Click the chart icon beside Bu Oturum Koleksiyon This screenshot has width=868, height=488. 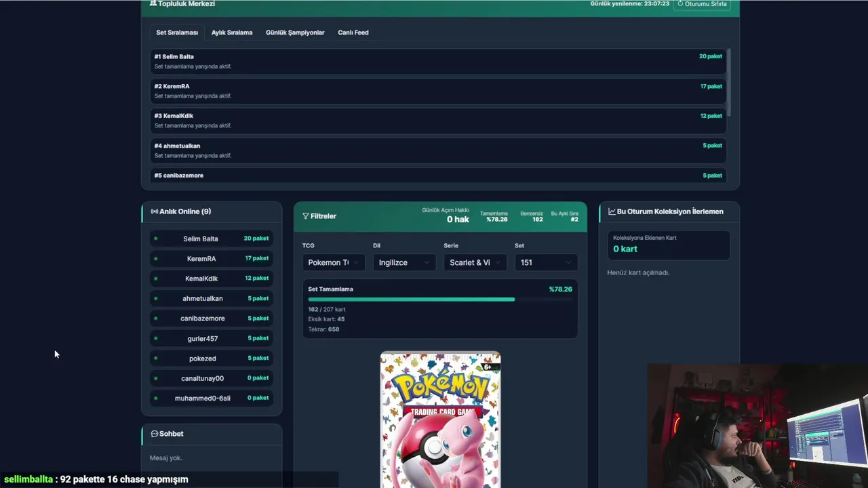click(x=612, y=211)
